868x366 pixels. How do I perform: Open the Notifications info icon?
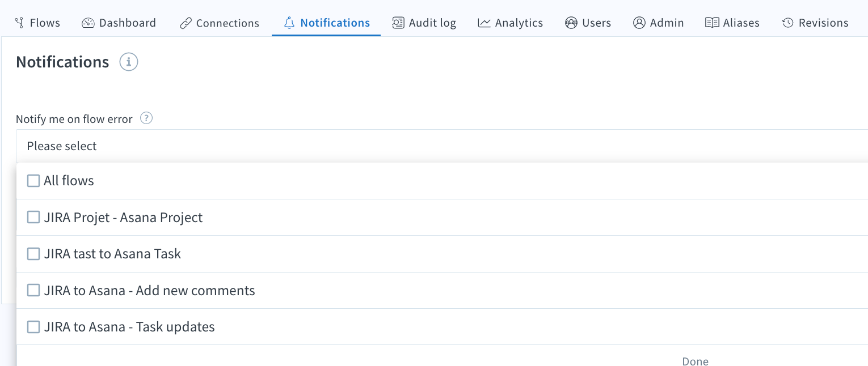click(129, 62)
